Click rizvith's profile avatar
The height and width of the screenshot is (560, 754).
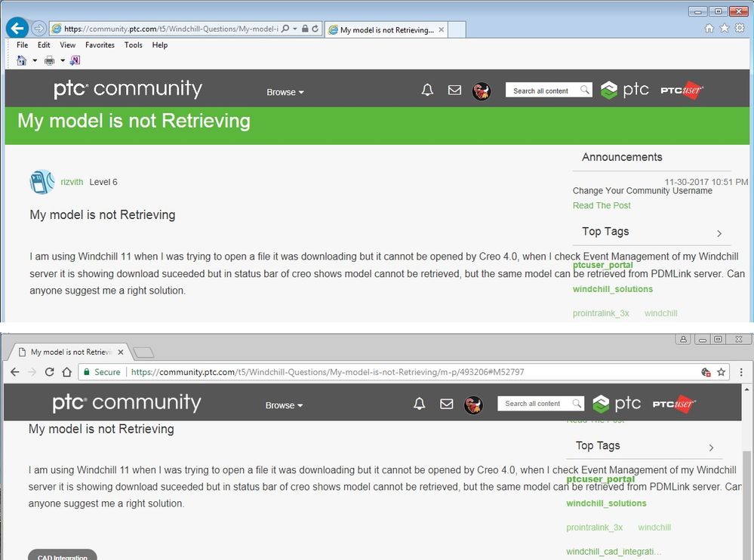click(x=42, y=182)
